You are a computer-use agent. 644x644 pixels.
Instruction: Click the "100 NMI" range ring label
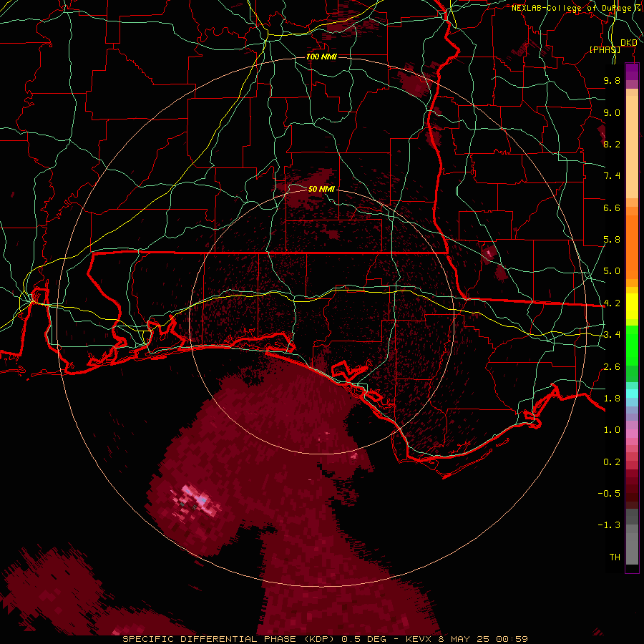pos(321,57)
